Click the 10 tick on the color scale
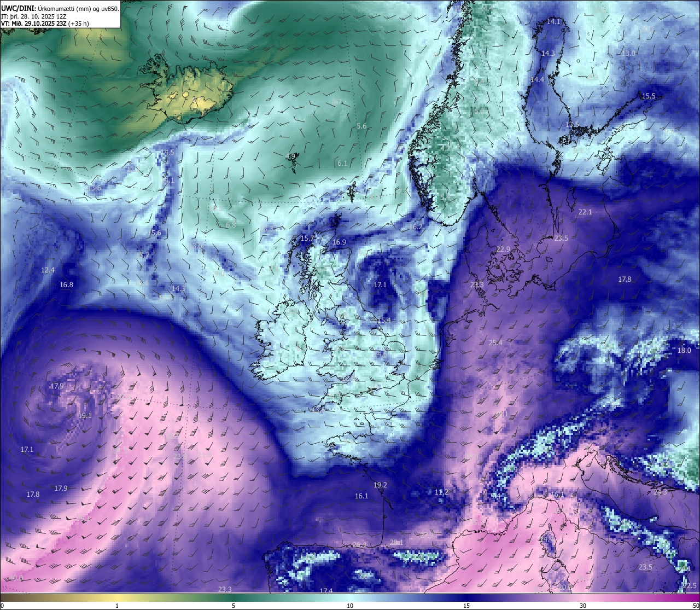The width and height of the screenshot is (700, 610). [350, 606]
